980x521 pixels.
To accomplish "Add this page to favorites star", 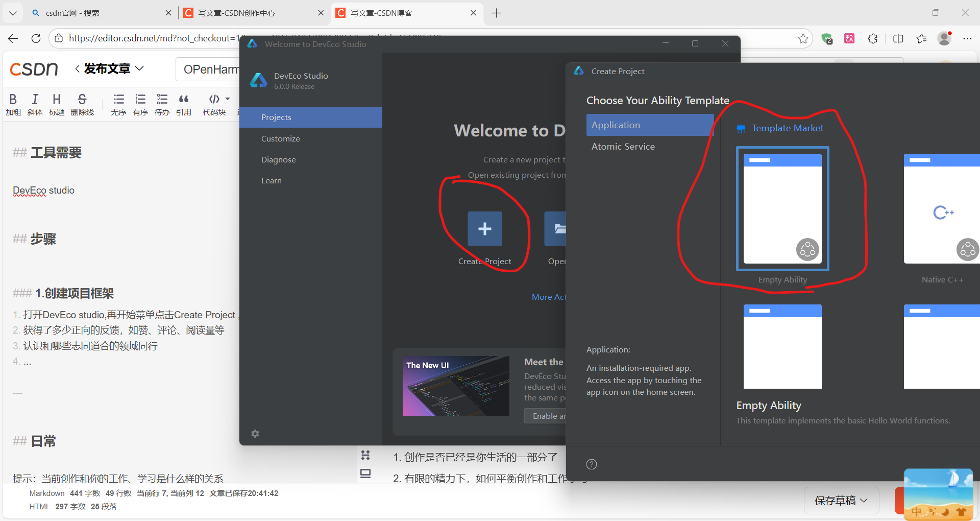I will (803, 38).
